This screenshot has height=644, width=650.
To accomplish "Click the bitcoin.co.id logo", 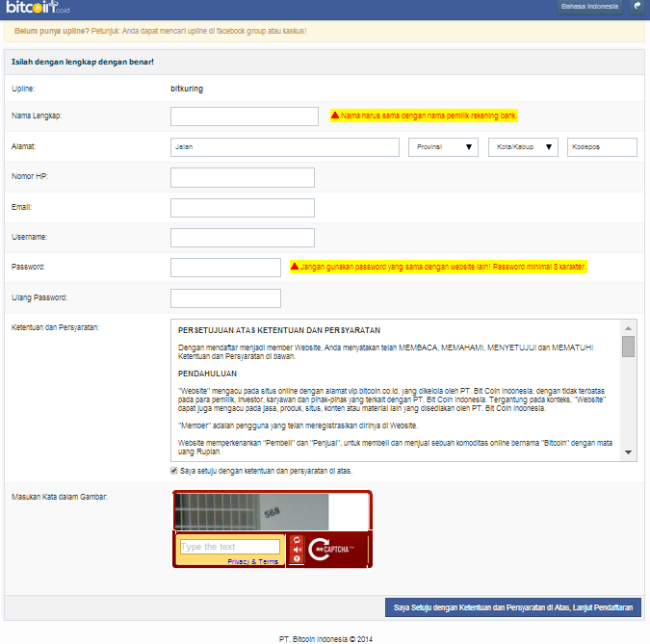I will (x=38, y=7).
